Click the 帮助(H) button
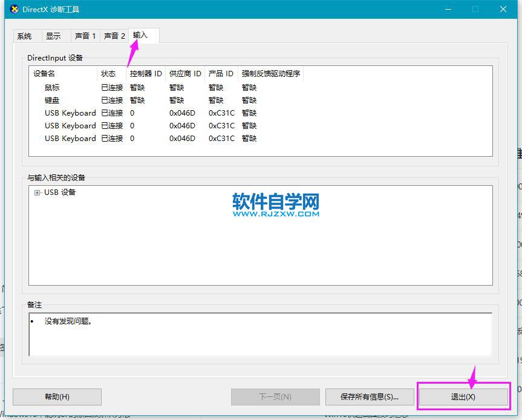The width and height of the screenshot is (522, 420). 57,397
